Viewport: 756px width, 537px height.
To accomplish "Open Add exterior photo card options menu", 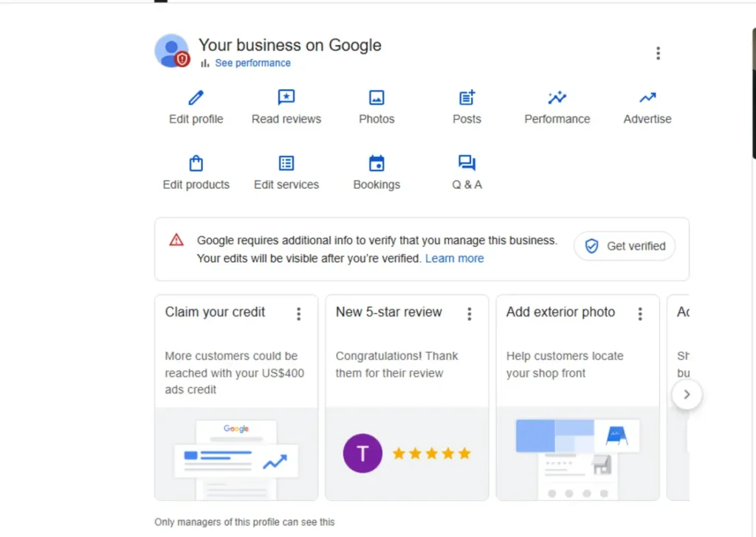I will (x=640, y=314).
